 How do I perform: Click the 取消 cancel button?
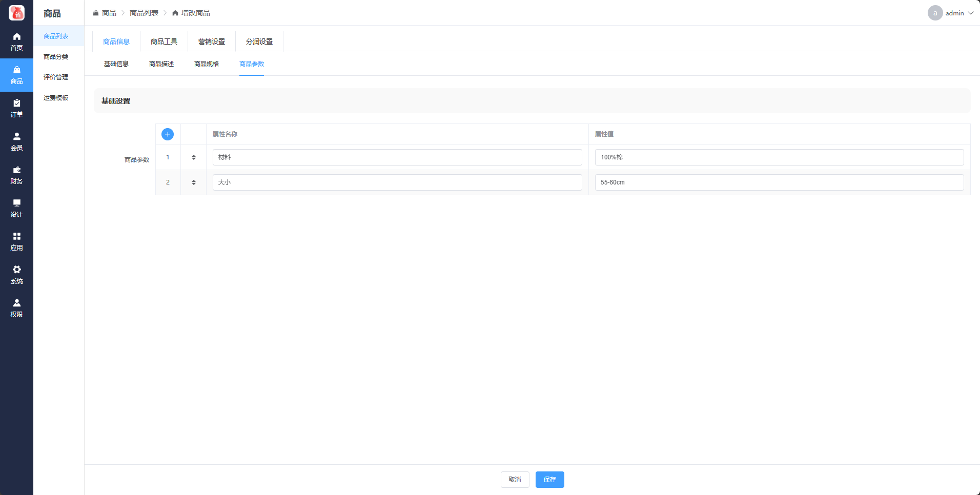coord(515,480)
